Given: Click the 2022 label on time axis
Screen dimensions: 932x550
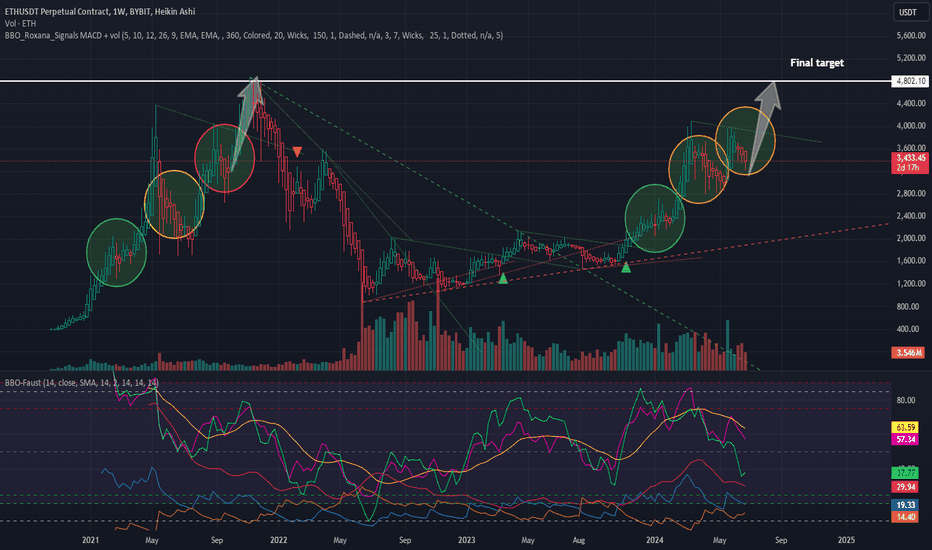Looking at the screenshot, I should 279,540.
